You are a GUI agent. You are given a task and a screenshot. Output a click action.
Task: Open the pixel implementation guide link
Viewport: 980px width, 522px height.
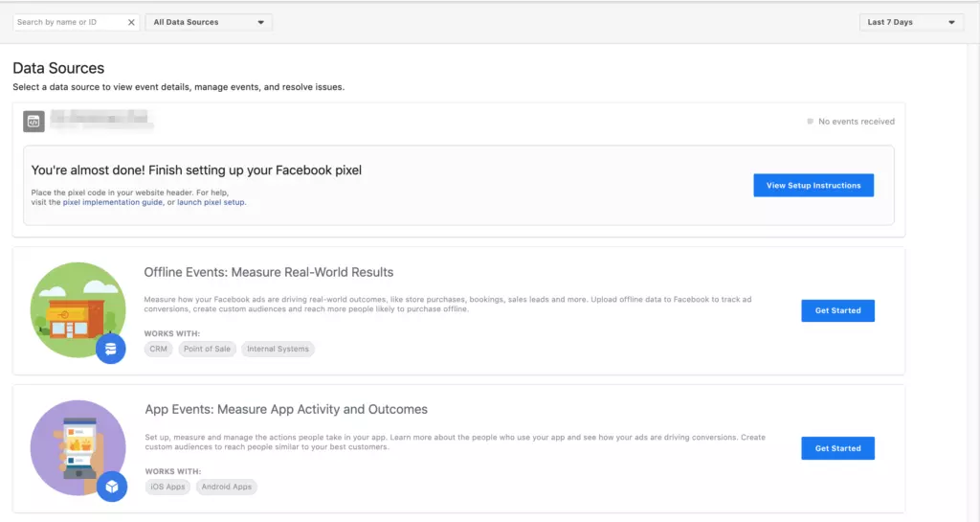tap(113, 202)
